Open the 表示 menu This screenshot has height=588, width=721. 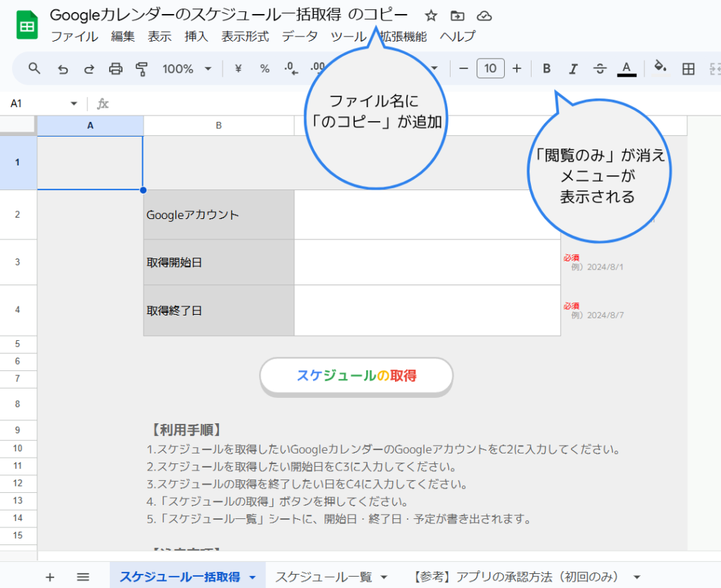(x=160, y=37)
